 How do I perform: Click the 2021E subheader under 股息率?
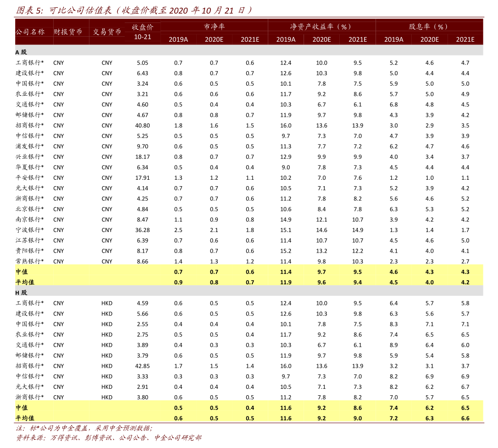465,39
